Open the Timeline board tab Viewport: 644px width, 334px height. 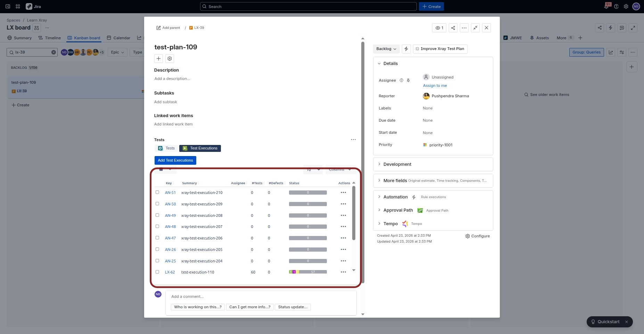(49, 38)
